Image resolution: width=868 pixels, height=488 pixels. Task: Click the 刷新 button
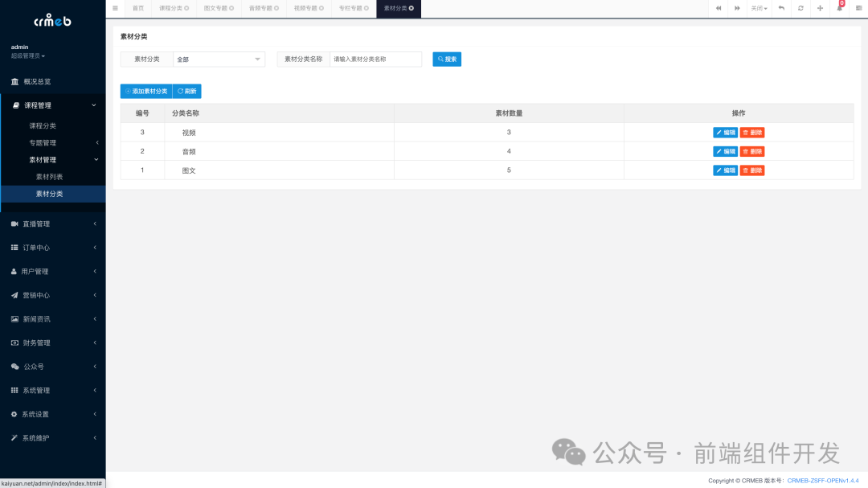pyautogui.click(x=187, y=92)
